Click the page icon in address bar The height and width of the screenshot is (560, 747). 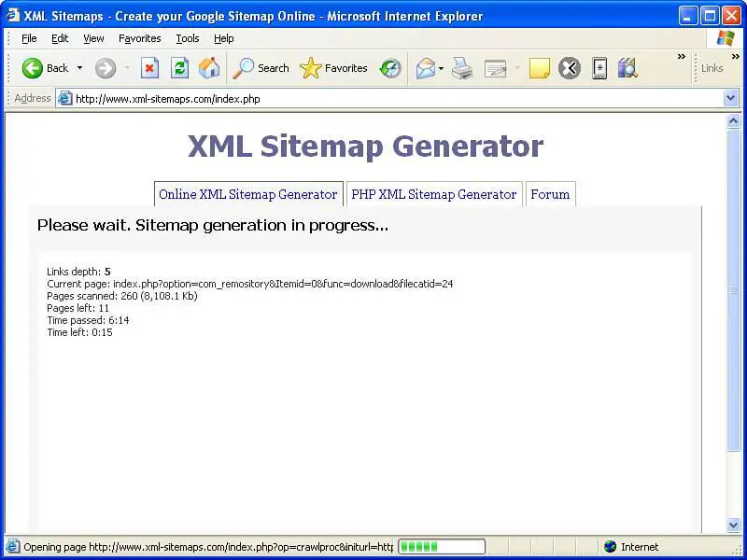64,99
